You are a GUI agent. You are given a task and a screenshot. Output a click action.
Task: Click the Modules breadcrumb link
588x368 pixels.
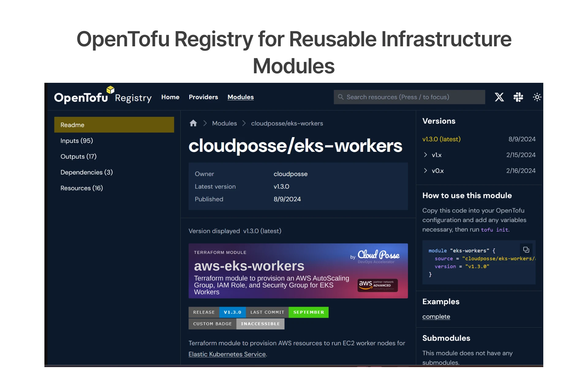click(224, 123)
